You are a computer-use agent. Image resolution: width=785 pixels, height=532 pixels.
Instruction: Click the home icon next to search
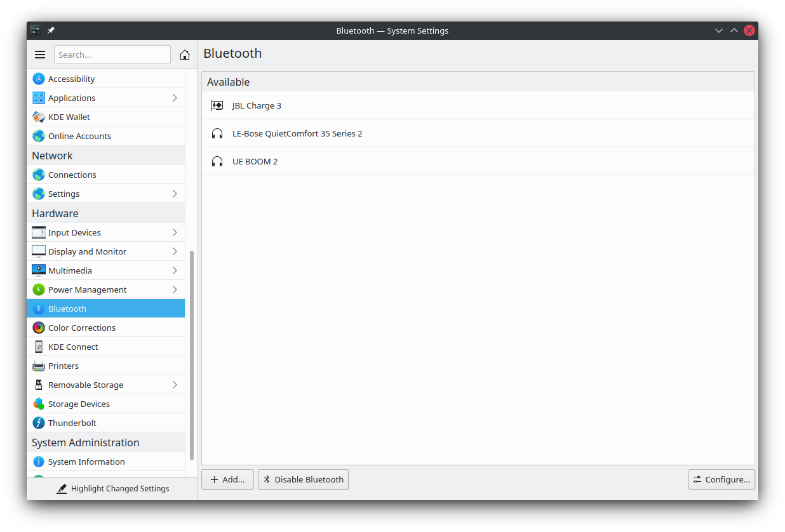(x=185, y=55)
